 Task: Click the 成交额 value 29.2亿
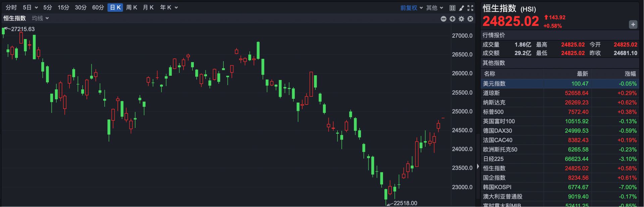coord(523,53)
